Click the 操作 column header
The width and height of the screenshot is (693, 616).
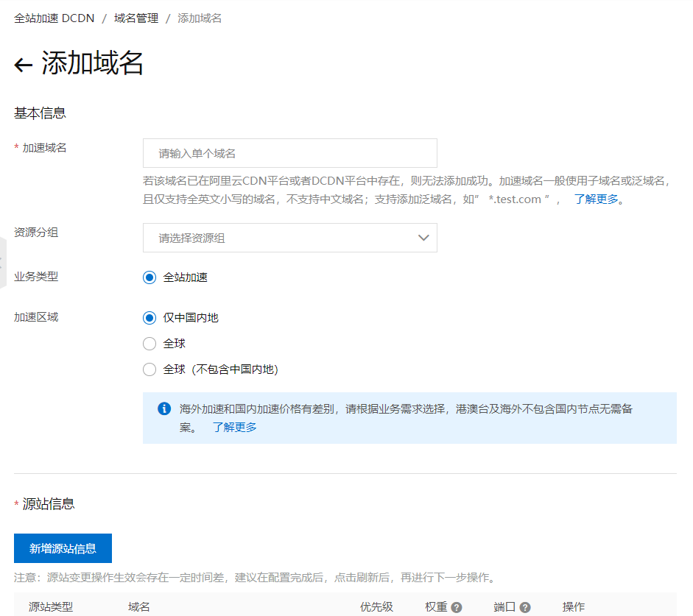[x=574, y=606]
